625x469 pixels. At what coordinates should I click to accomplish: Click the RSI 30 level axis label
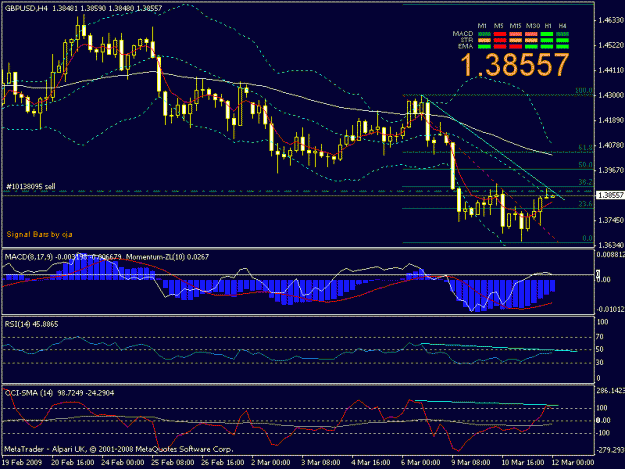(x=600, y=363)
